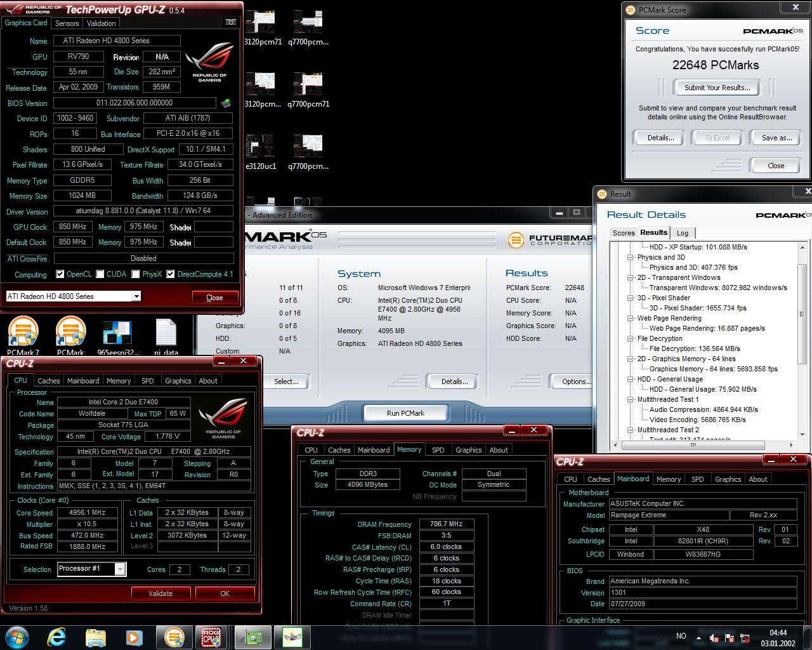Toggle the PhysX checkbox in GPU-Z
Viewport: 812px width, 650px height.
coord(136,274)
